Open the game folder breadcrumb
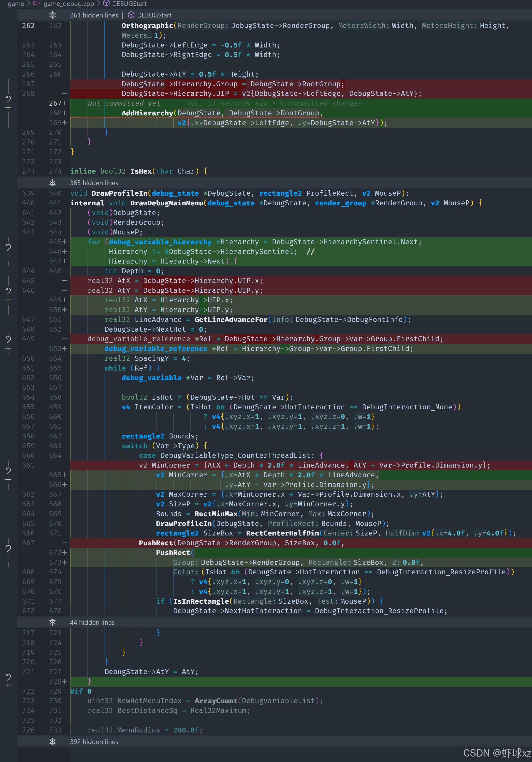 (16, 4)
